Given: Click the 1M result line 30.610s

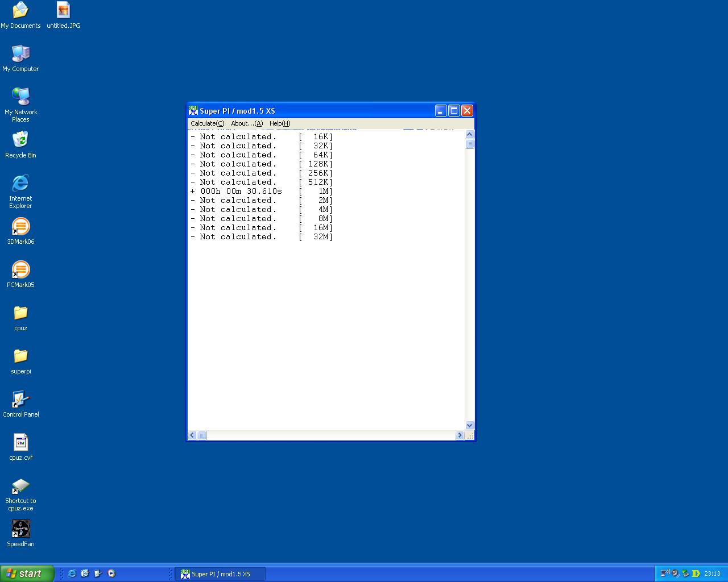Looking at the screenshot, I should coord(262,191).
